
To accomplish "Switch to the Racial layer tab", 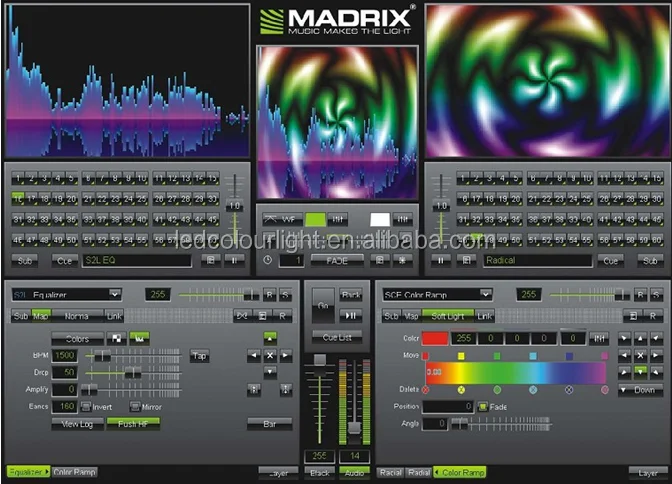I will (391, 472).
